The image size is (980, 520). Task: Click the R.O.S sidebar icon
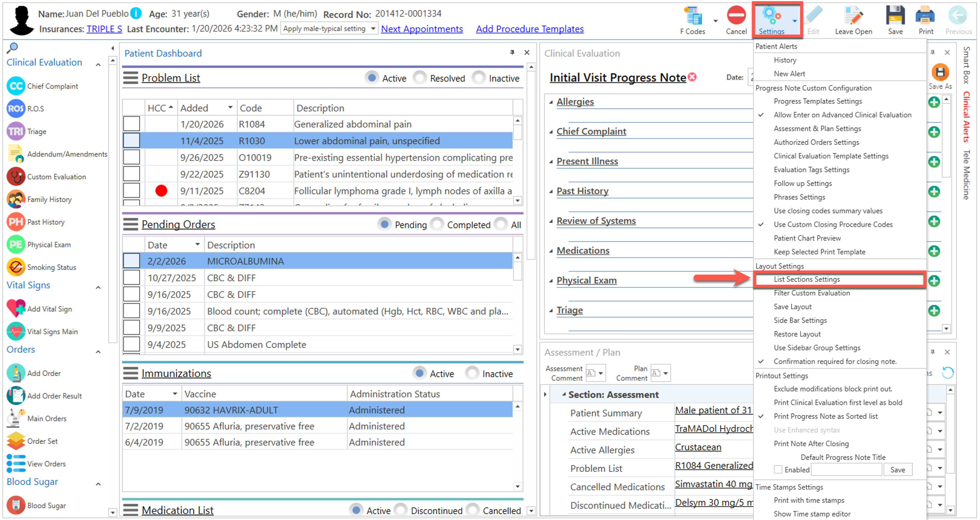click(15, 108)
